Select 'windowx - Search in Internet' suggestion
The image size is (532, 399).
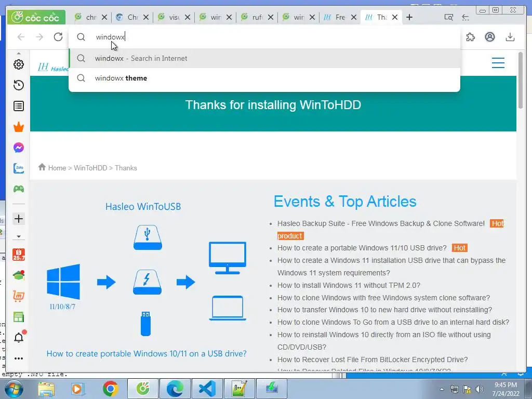[264, 58]
